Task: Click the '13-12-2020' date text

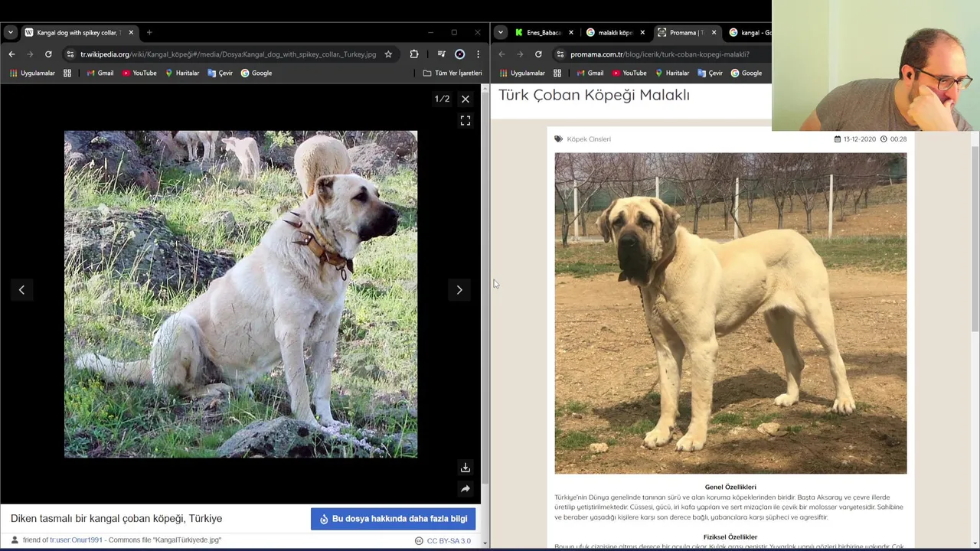Action: pyautogui.click(x=859, y=139)
